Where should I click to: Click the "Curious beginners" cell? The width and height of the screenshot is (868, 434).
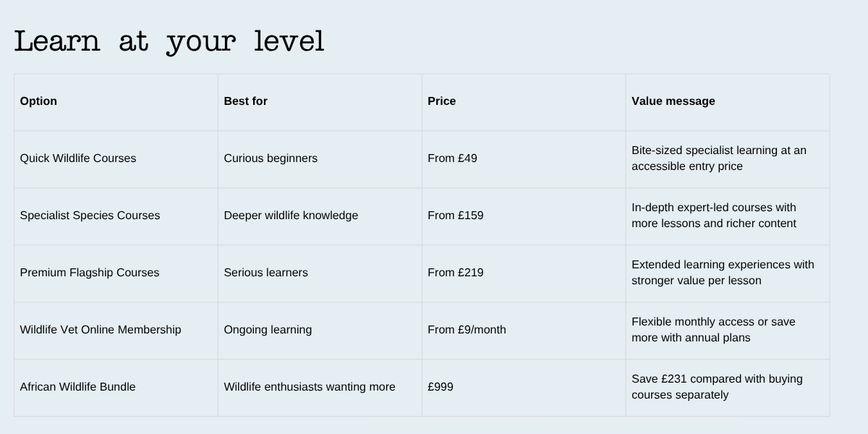pos(271,158)
